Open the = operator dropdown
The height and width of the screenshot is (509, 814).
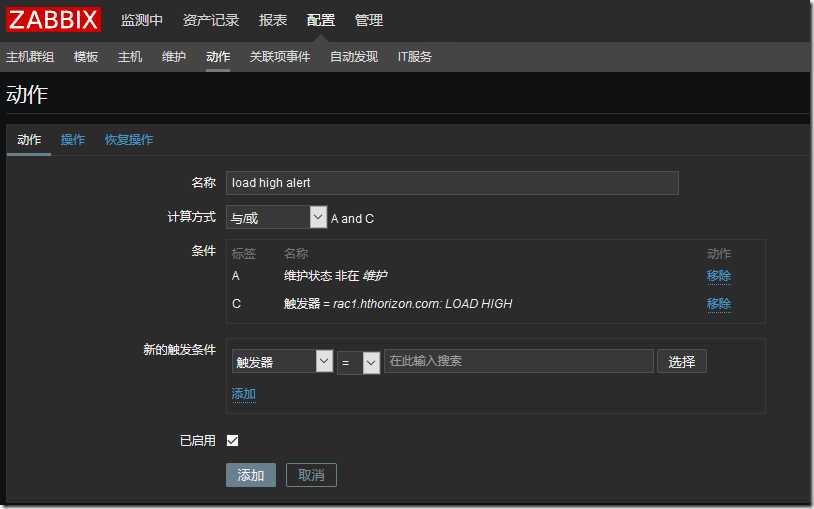coord(358,363)
